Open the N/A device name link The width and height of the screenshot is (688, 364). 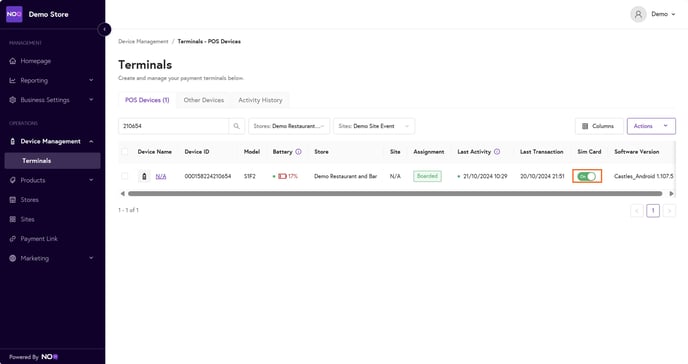coord(161,176)
